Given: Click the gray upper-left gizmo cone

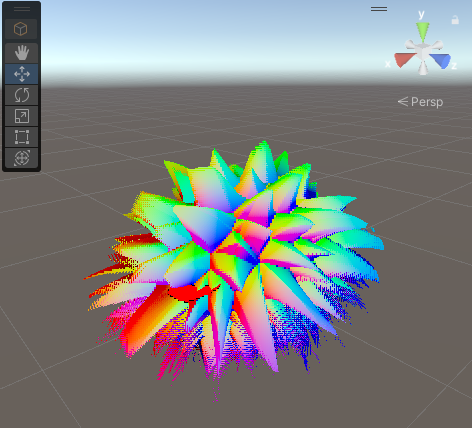Looking at the screenshot, I should point(410,45).
